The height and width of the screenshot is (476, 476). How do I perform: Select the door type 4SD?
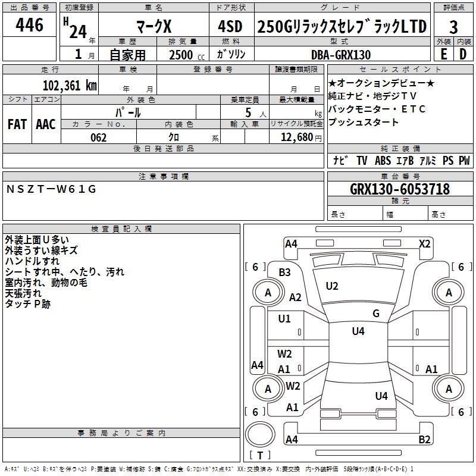coord(230,26)
